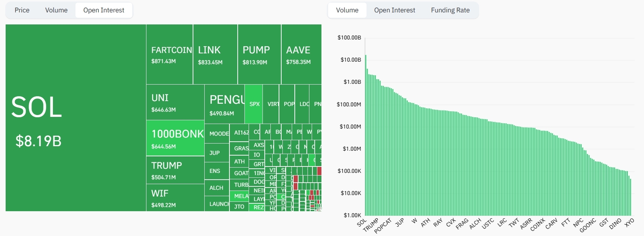Open the PUMP $813.90M tile
644x236 pixels.
259,54
